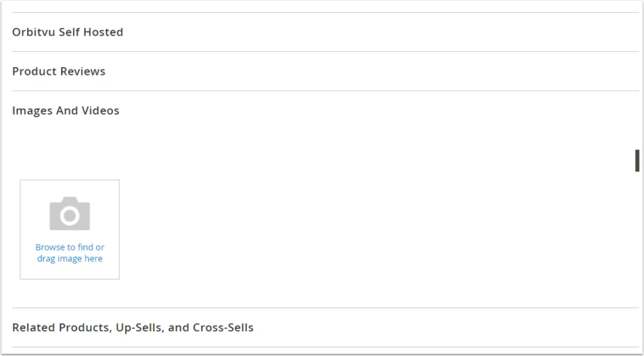
Task: Click the 'drag image here' link text
Action: click(x=70, y=259)
